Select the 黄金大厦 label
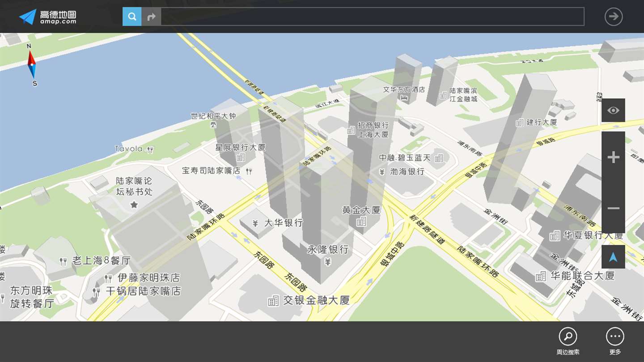The height and width of the screenshot is (362, 644). pyautogui.click(x=361, y=210)
